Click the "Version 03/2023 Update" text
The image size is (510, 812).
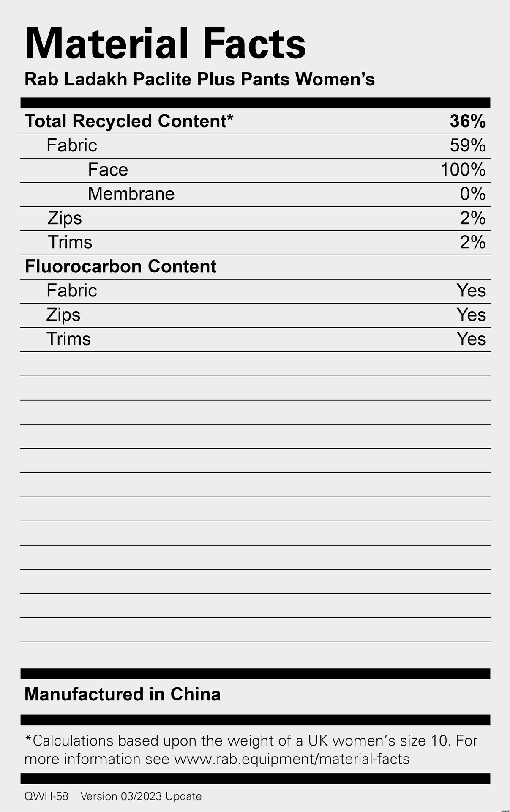141,796
